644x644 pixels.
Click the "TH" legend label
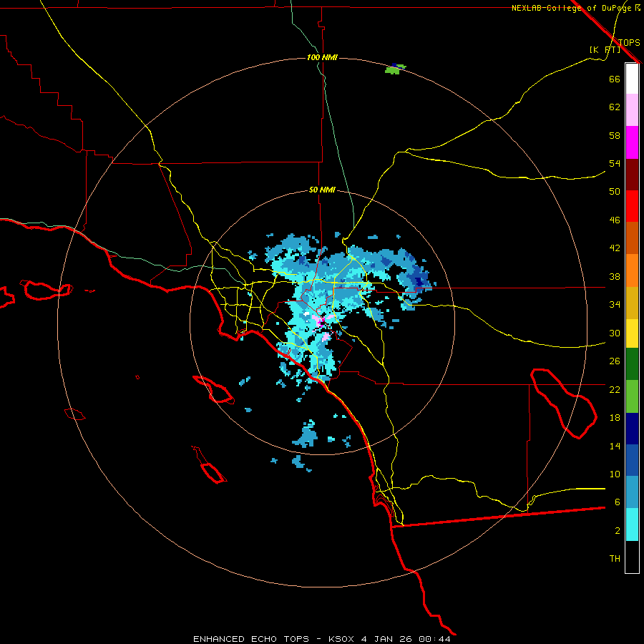[x=615, y=559]
